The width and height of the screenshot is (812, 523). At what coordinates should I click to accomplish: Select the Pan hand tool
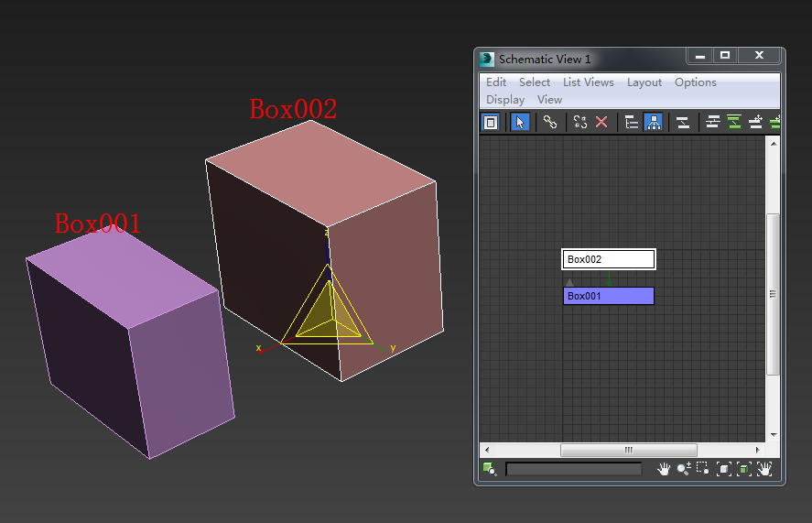(664, 469)
